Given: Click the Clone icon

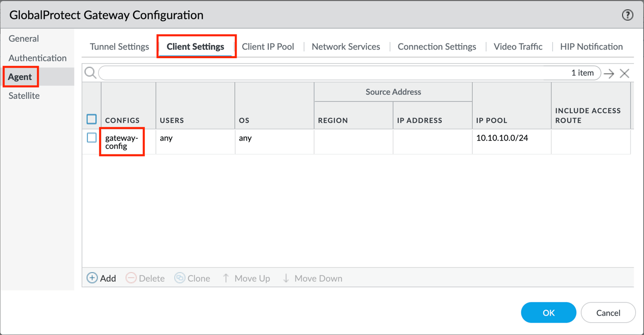Looking at the screenshot, I should coord(180,278).
